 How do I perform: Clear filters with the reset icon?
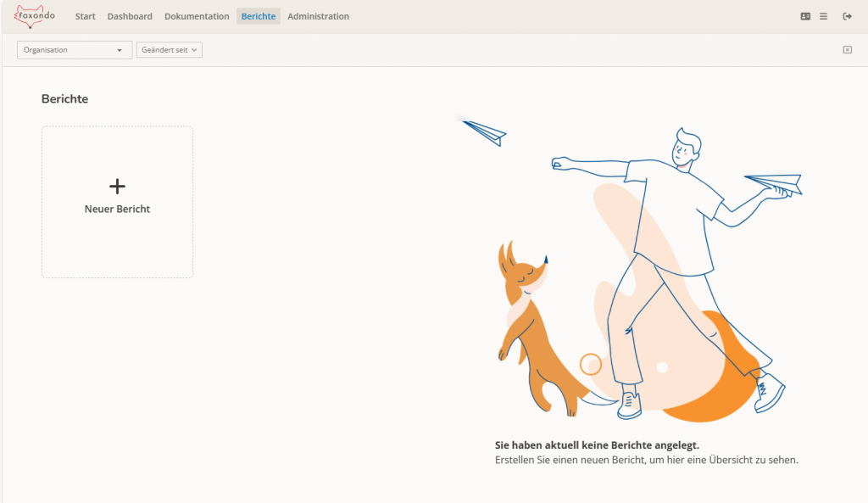coord(847,50)
